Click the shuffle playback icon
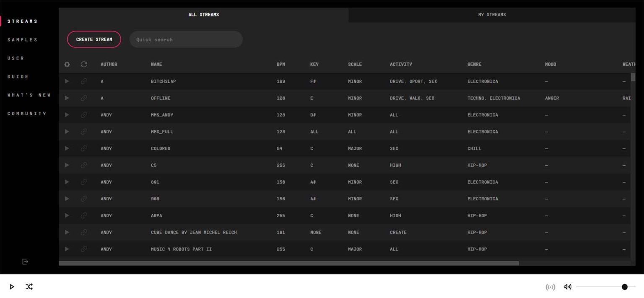This screenshot has width=644, height=298. (x=29, y=287)
